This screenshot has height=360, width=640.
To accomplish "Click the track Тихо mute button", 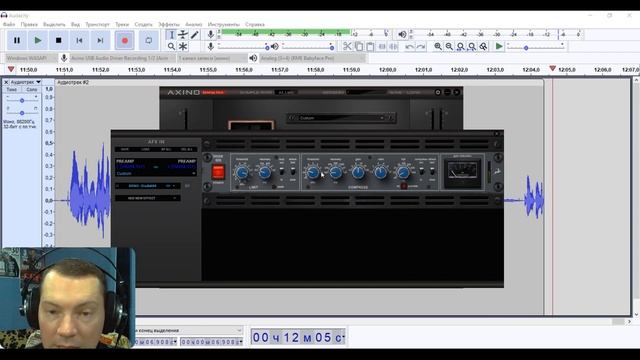I will 12,89.
